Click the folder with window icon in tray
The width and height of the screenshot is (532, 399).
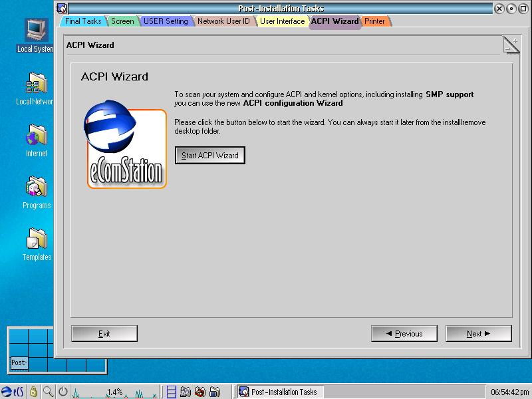click(x=215, y=392)
